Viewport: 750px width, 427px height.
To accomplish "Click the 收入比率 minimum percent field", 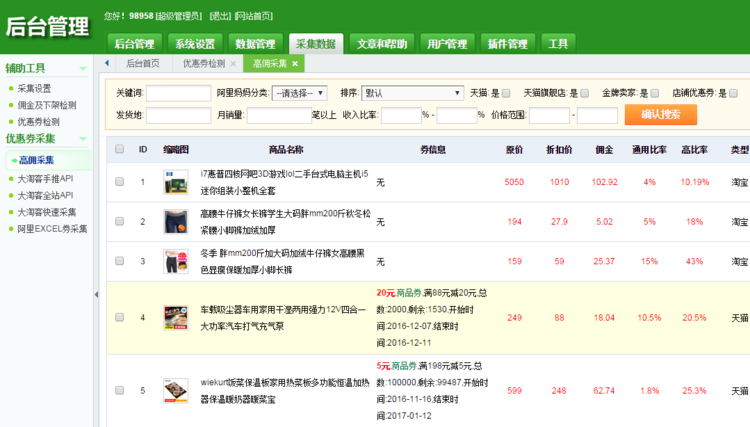I will point(401,115).
